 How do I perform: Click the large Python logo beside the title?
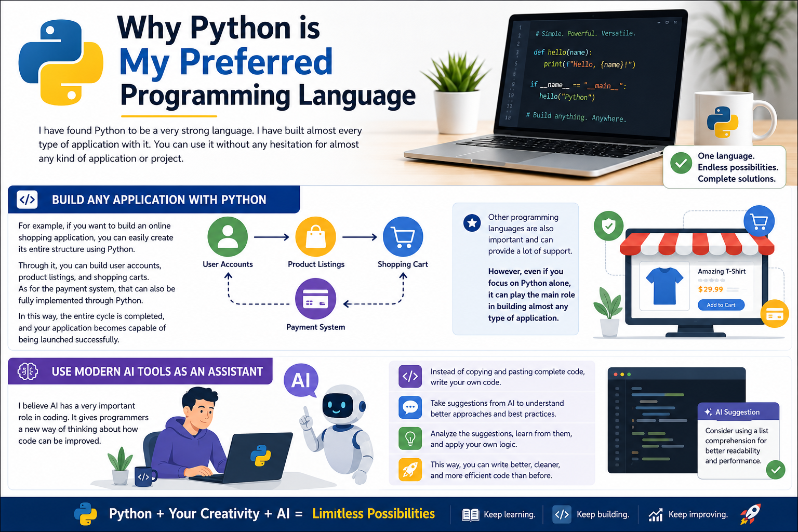[61, 62]
